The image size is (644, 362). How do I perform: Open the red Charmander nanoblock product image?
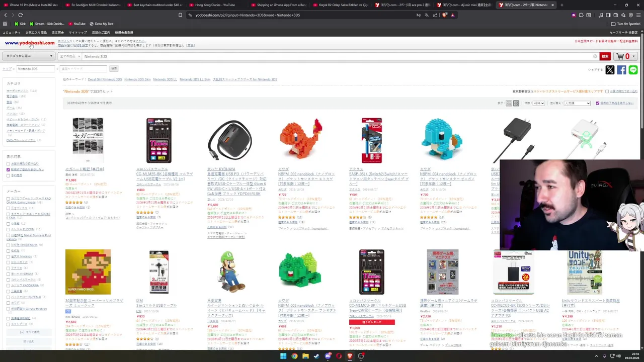pyautogui.click(x=300, y=140)
